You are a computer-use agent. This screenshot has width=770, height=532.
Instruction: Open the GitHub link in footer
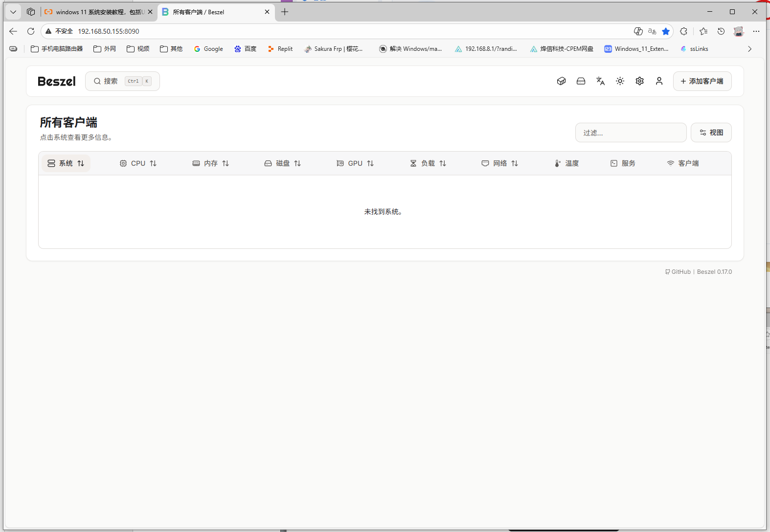pyautogui.click(x=678, y=272)
